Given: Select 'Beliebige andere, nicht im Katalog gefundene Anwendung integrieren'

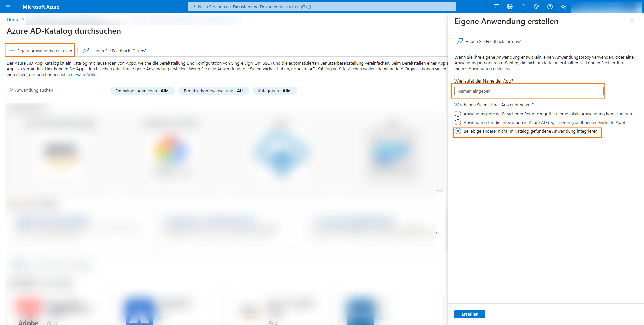Looking at the screenshot, I should pyautogui.click(x=458, y=131).
